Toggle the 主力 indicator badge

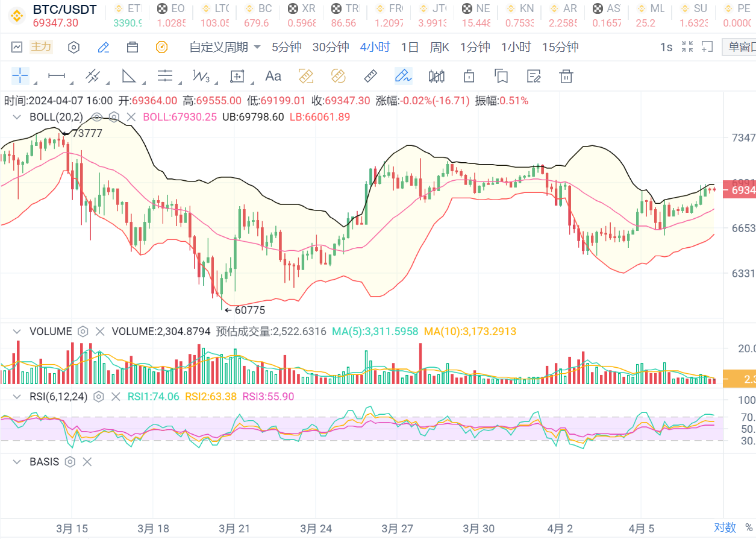click(x=41, y=47)
